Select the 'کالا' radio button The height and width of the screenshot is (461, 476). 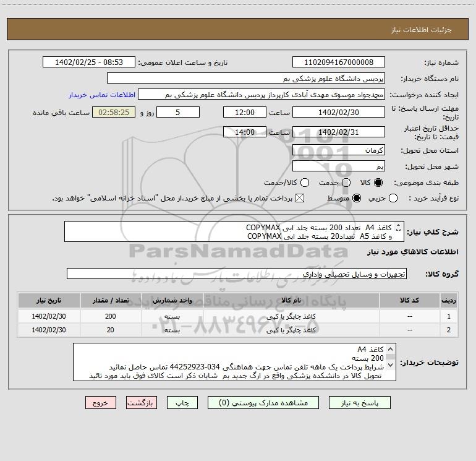[378, 183]
